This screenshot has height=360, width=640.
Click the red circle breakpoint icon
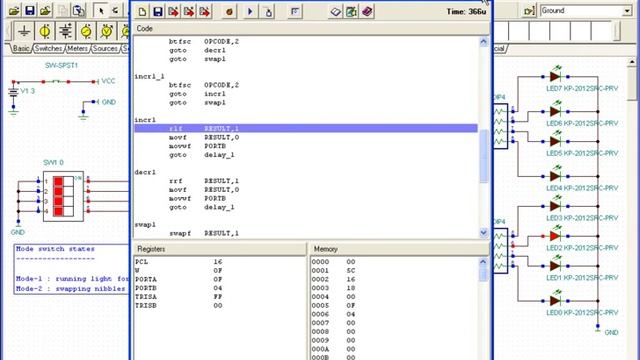(x=229, y=12)
